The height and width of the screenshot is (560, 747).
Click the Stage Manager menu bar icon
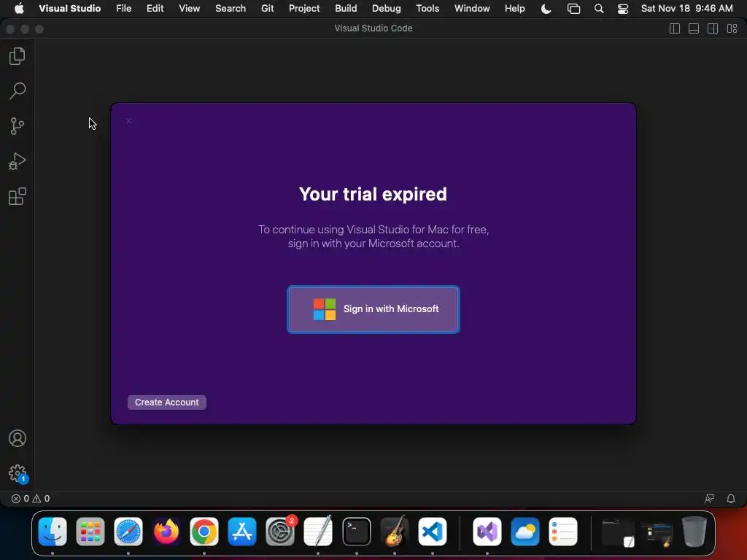point(573,9)
